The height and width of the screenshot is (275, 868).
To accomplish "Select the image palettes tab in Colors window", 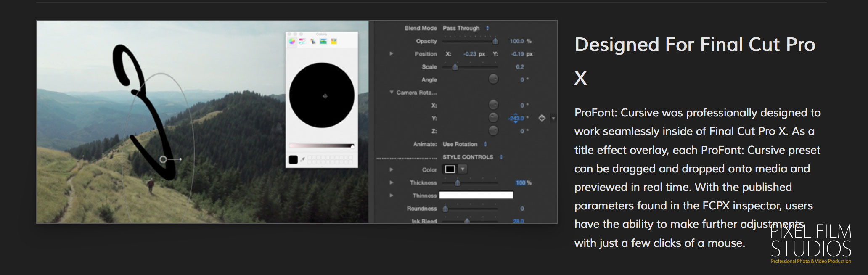I will tap(323, 41).
